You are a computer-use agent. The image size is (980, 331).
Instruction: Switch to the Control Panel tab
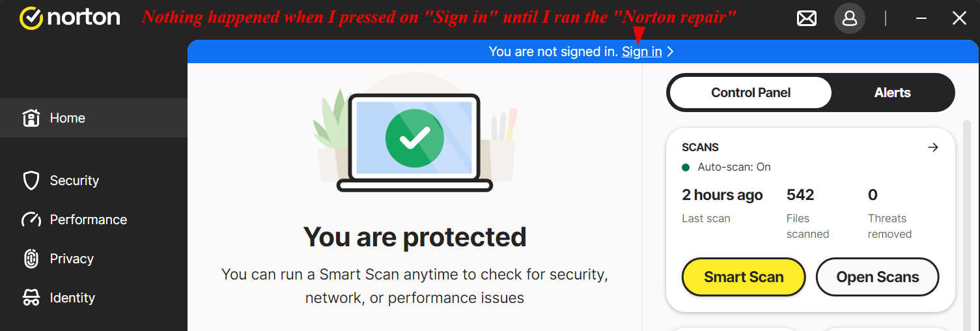click(750, 93)
